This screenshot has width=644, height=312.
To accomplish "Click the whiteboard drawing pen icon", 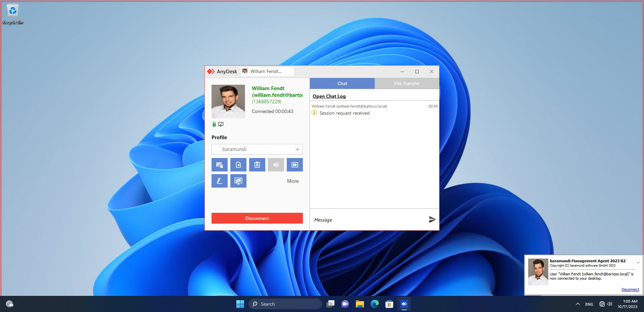I will 220,181.
